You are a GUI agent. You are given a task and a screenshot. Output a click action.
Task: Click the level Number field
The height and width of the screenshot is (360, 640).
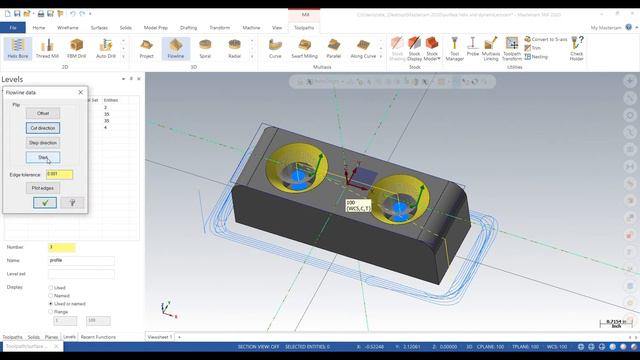(62, 247)
